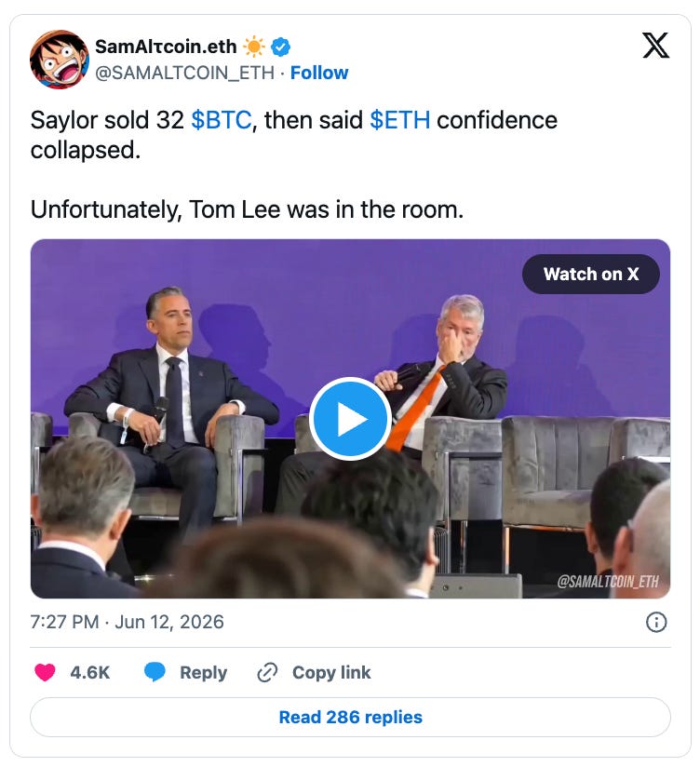Screen dimensions: 700x767
Task: Click the chain copy link icon
Action: point(267,673)
